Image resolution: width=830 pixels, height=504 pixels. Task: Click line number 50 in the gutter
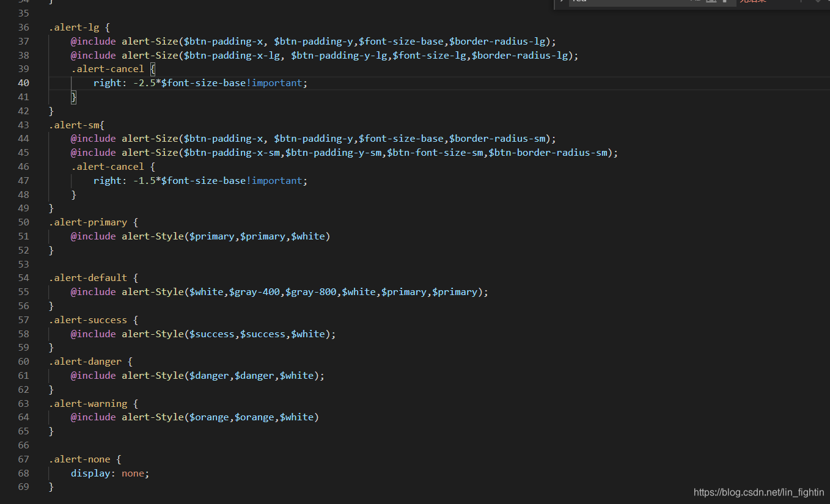click(23, 222)
